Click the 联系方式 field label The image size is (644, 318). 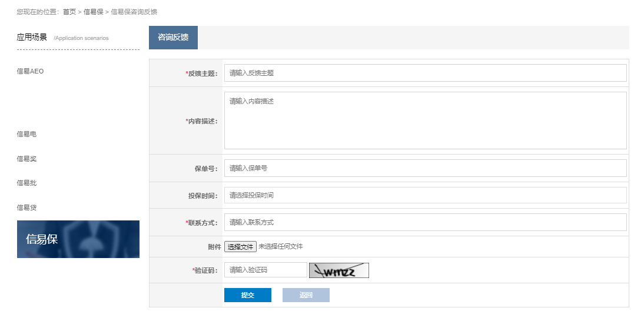coord(202,223)
